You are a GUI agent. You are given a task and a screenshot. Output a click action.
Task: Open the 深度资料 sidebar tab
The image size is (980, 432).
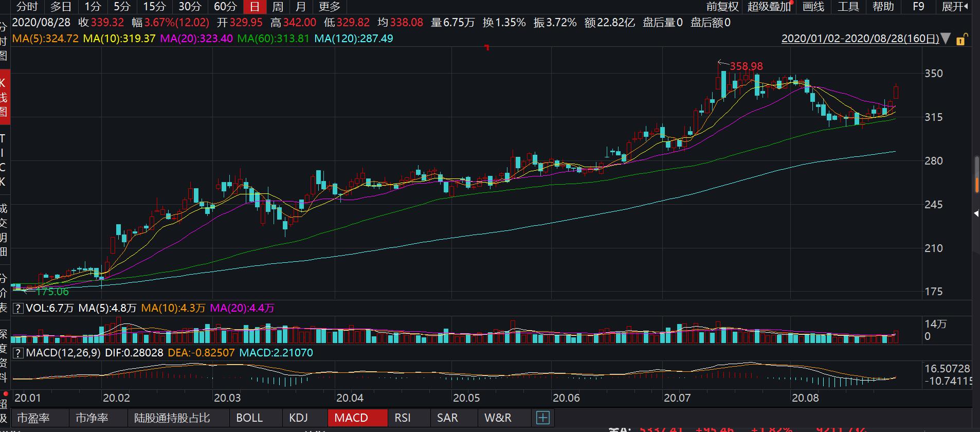(x=4, y=355)
